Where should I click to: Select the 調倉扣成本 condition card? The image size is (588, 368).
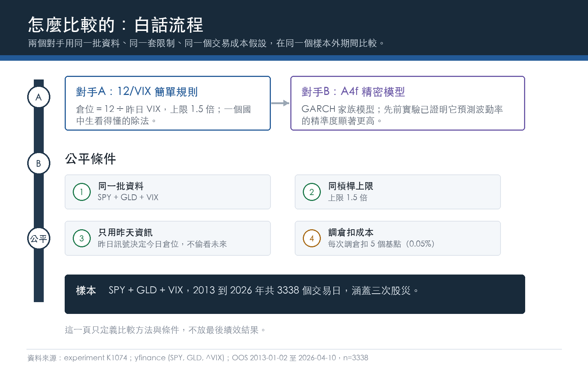pos(398,238)
